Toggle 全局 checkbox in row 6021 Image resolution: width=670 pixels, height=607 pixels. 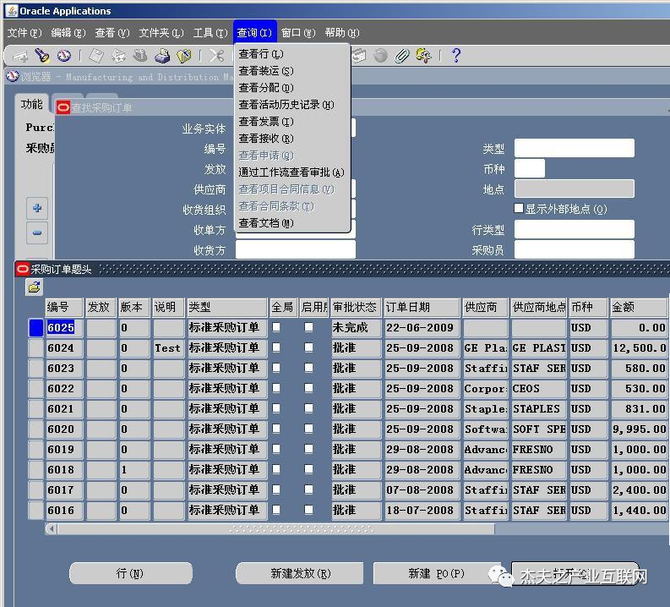[276, 408]
